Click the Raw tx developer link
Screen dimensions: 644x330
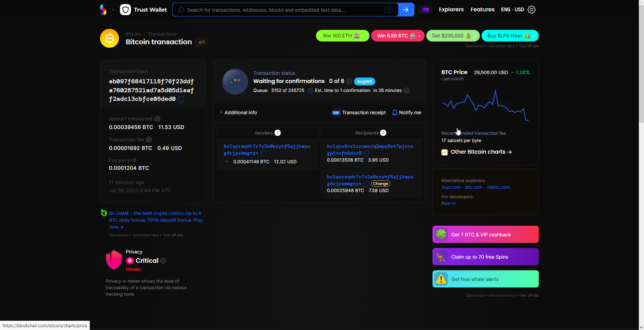(x=448, y=203)
